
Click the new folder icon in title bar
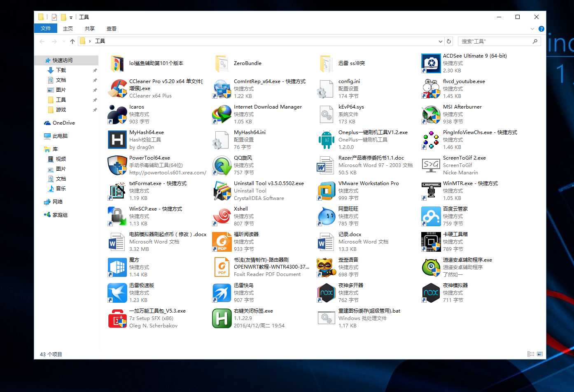(63, 17)
